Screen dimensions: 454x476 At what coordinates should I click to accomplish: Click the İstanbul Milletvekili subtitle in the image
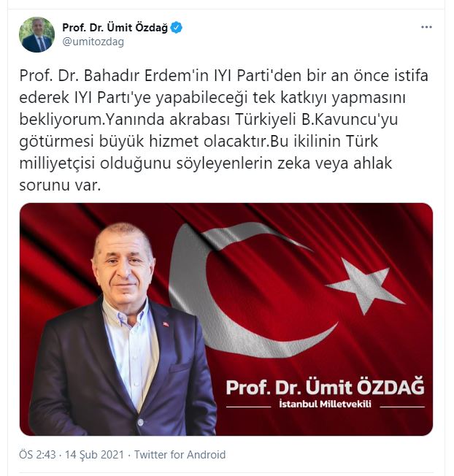tap(325, 404)
